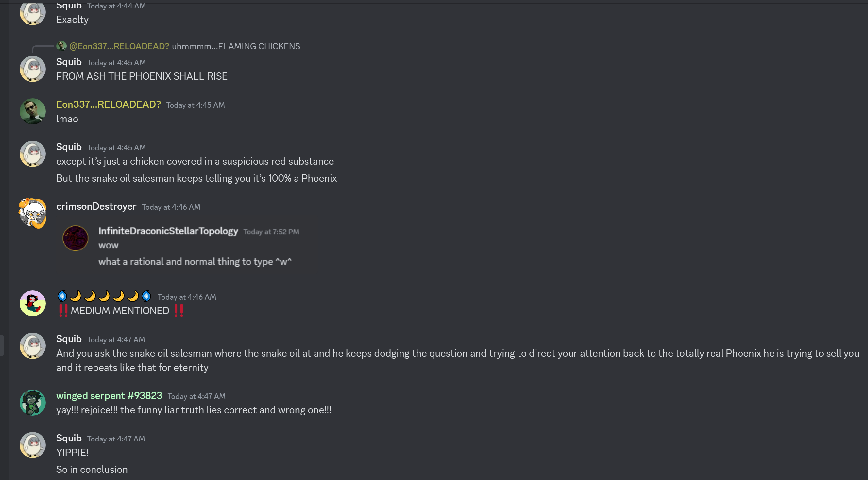Viewport: 868px width, 480px height.
Task: Click Eon337...RELOADEAD?'s avatar beside the lmao message
Action: 32,111
